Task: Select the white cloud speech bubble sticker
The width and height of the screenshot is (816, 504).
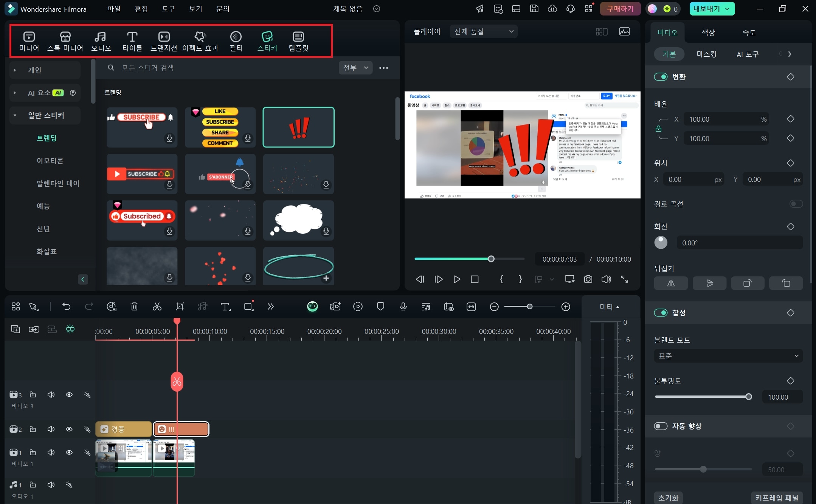Action: [298, 220]
